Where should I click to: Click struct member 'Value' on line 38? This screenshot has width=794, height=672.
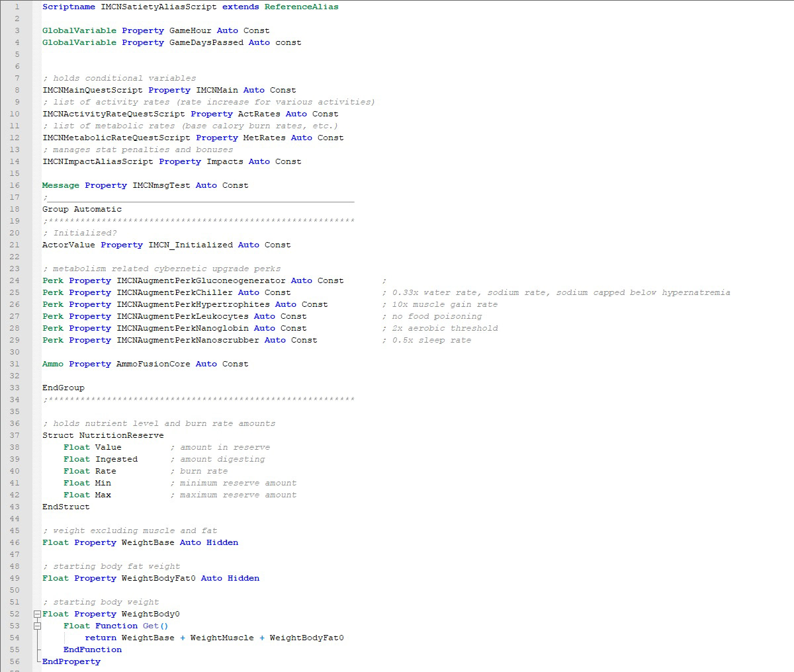point(109,447)
